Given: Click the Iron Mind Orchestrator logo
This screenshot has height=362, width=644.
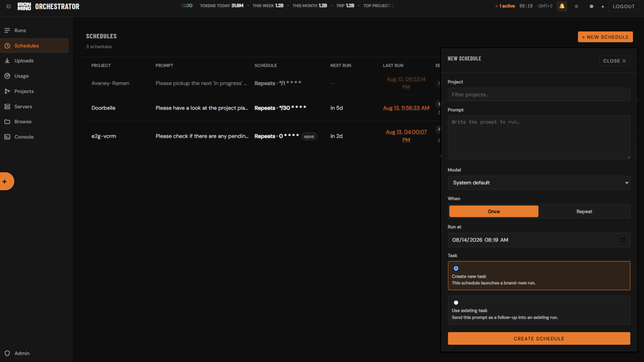Looking at the screenshot, I should pos(48,6).
